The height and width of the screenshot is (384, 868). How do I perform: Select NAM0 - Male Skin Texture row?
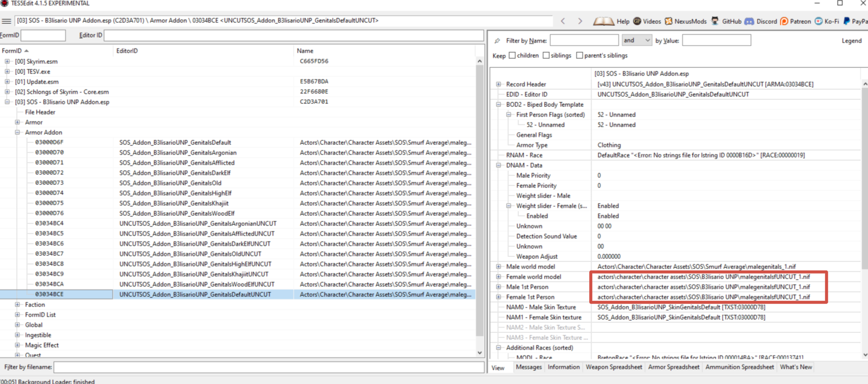[675, 307]
